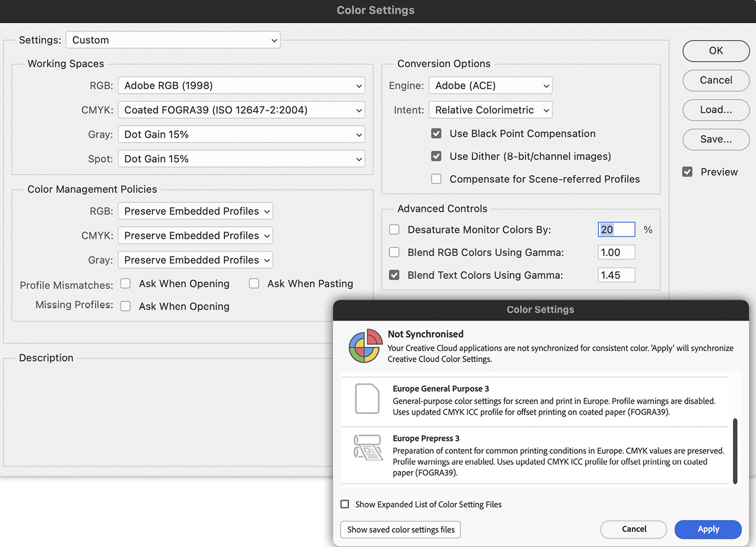Open RGB policy Preserve Embedded Profiles dropdown
Viewport: 756px width, 547px height.
tap(195, 211)
